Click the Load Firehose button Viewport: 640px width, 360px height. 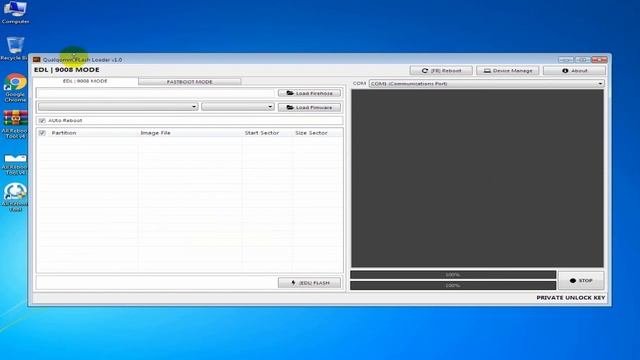tap(309, 93)
